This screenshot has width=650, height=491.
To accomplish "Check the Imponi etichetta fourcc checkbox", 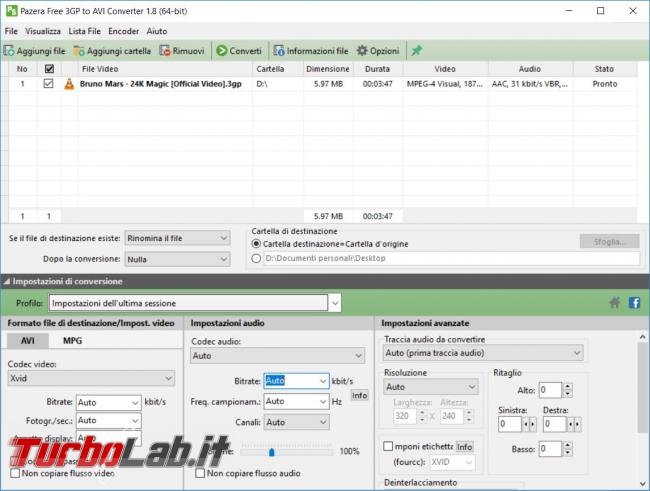I will click(388, 446).
